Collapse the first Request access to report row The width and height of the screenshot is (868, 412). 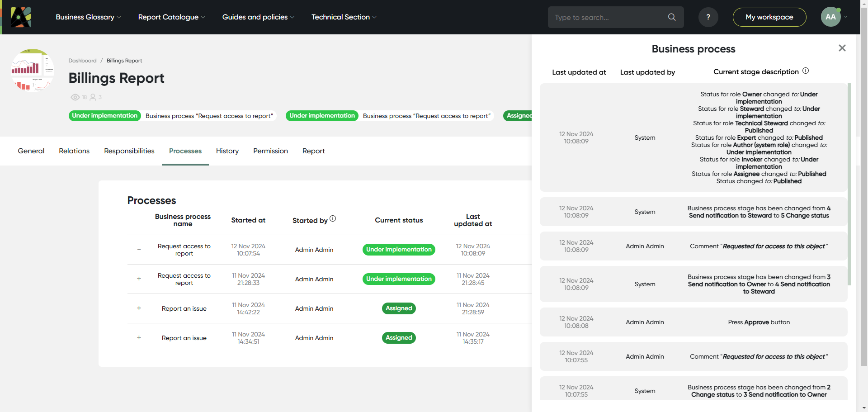[x=139, y=250]
